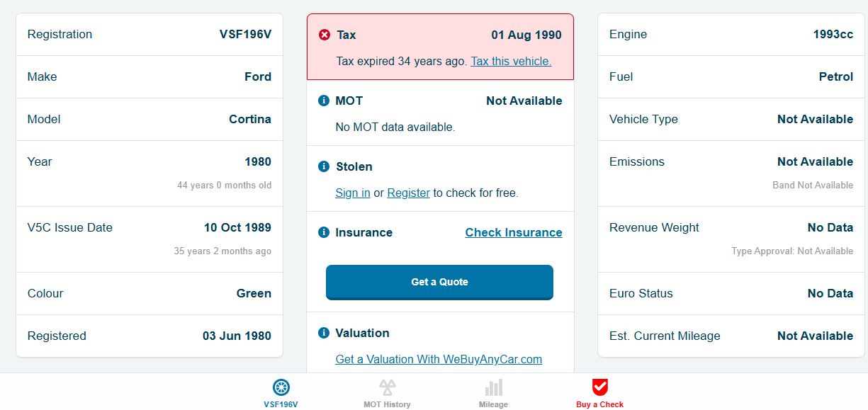
Task: Click the Stolen info icon
Action: coord(324,166)
